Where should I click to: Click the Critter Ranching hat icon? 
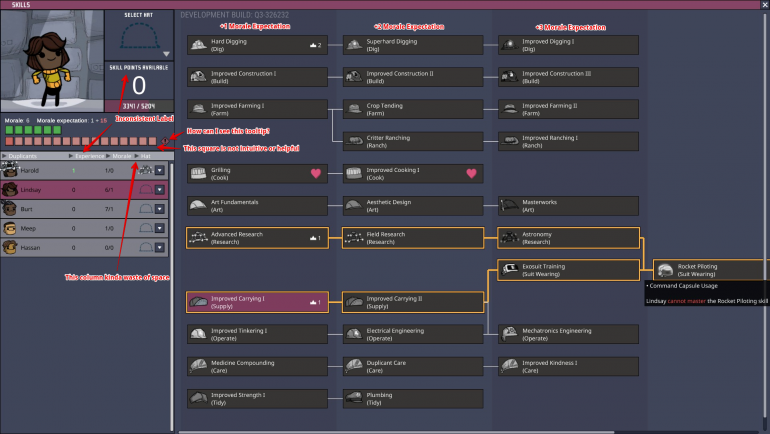point(354,140)
